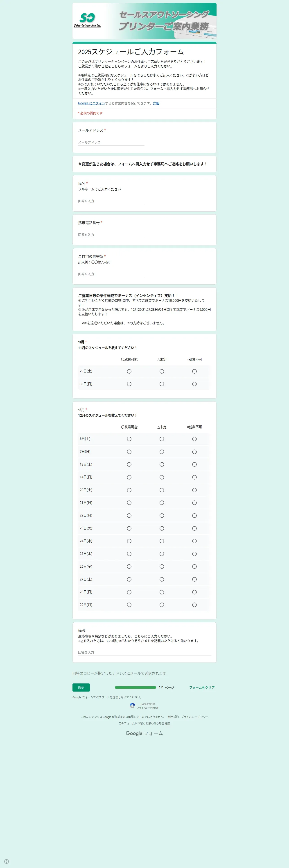Open the reCAPTCHA プライバシー link
The image size is (289, 868).
coord(143,708)
